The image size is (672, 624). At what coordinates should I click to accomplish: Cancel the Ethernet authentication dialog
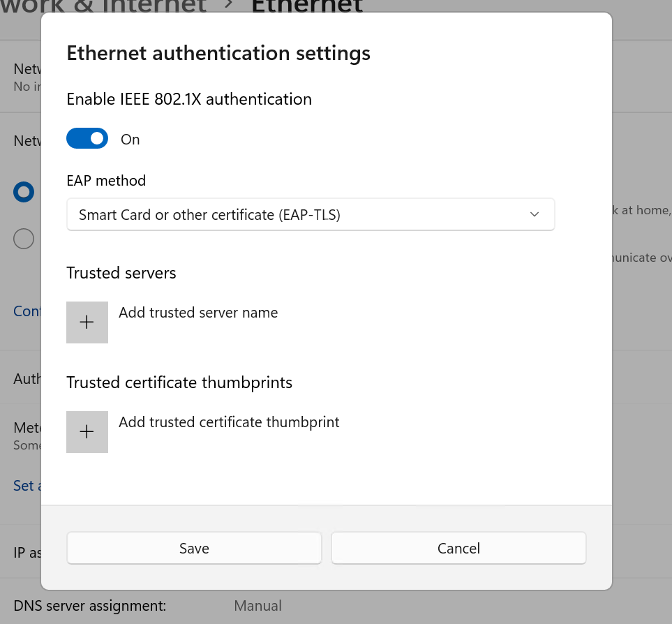(x=458, y=548)
